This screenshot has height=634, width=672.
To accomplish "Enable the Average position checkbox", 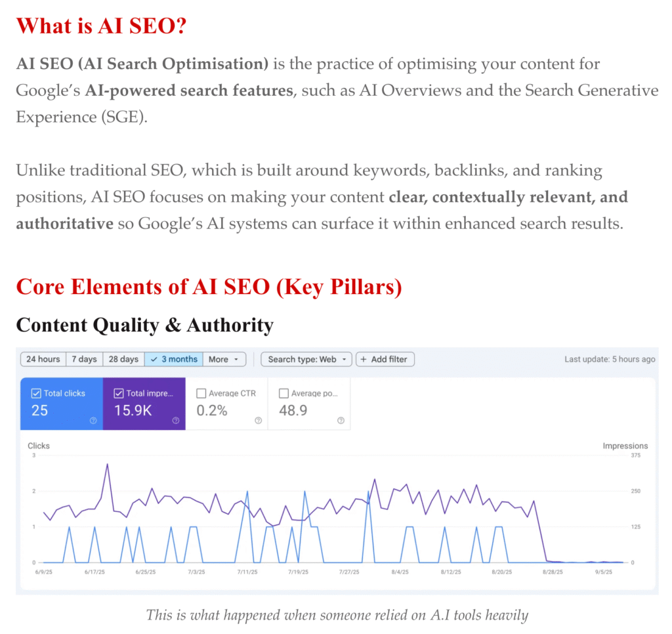I will point(283,394).
